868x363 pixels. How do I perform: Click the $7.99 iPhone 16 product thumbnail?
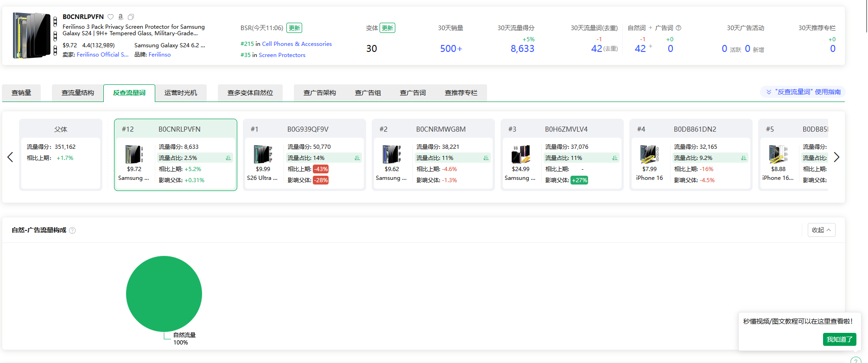[649, 154]
